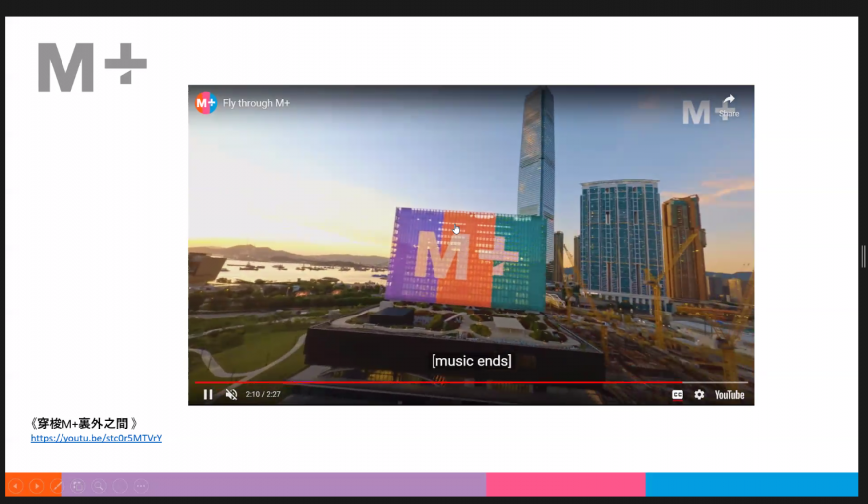Unmute the video sound
Viewport: 868px width, 504px height.
coord(231,394)
